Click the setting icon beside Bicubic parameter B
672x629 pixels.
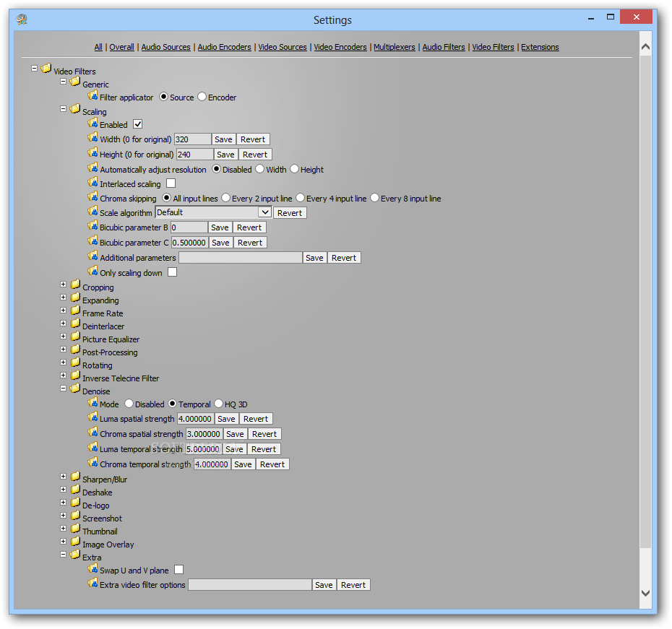tap(92, 225)
